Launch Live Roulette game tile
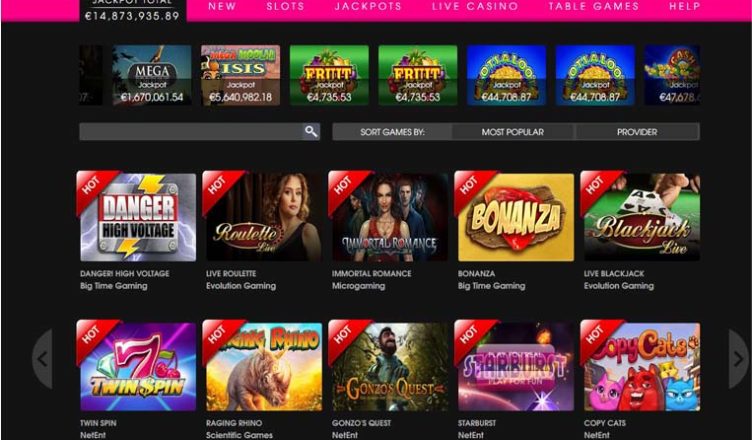Image resolution: width=752 pixels, height=440 pixels. [264, 217]
